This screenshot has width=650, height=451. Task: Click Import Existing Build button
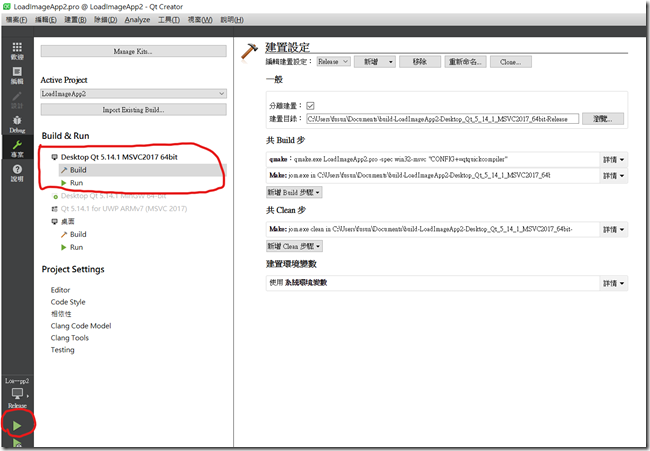133,110
